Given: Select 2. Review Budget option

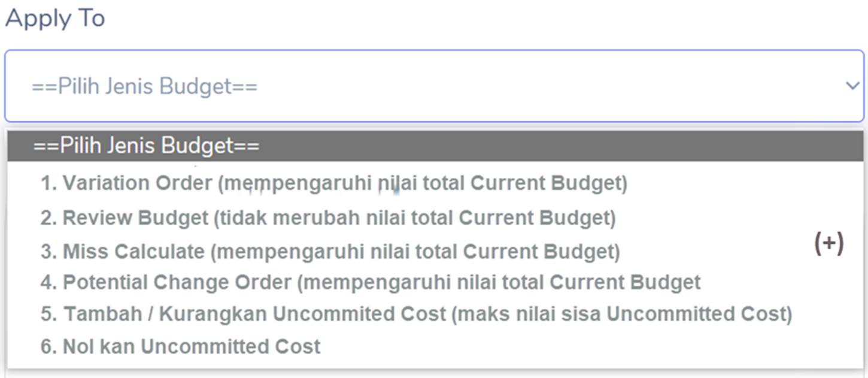Looking at the screenshot, I should (x=327, y=218).
